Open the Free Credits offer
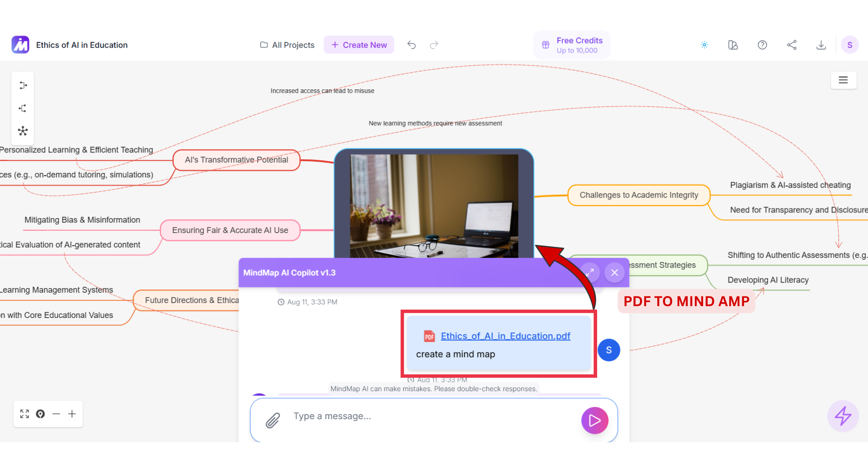868x473 pixels. (572, 45)
